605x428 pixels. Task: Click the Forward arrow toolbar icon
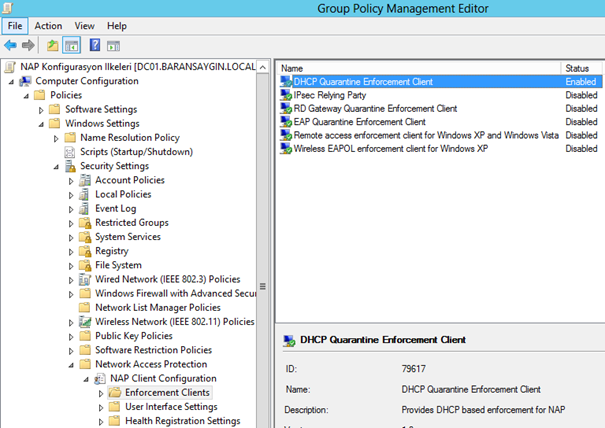pyautogui.click(x=28, y=46)
